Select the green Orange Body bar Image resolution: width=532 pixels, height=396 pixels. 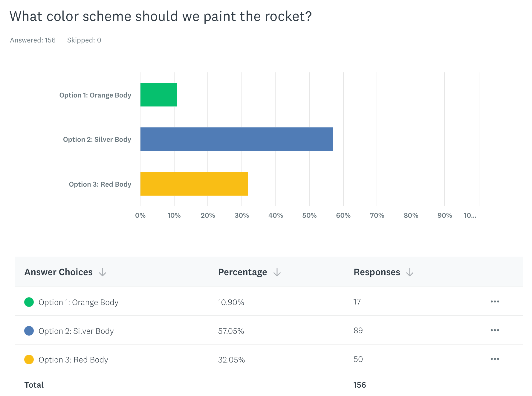[159, 95]
